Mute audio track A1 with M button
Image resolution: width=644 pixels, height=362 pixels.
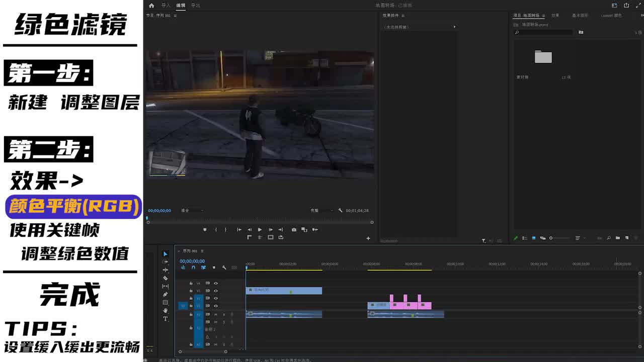point(216,314)
